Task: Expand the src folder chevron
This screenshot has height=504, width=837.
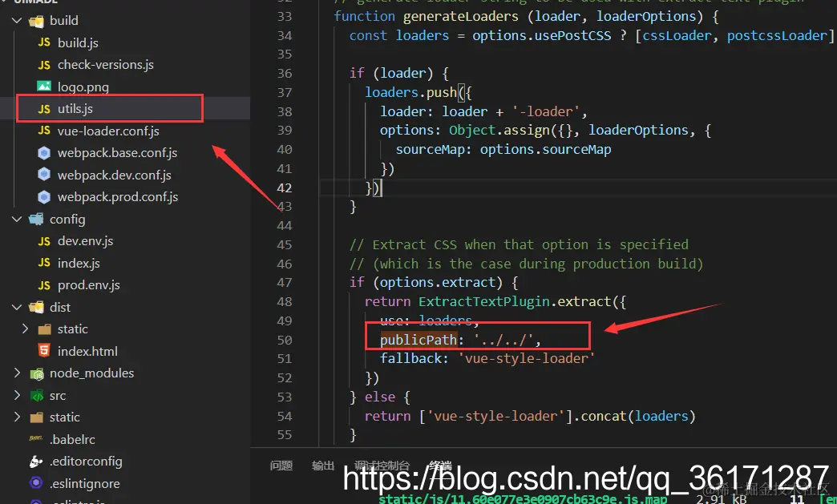Action: pyautogui.click(x=17, y=395)
